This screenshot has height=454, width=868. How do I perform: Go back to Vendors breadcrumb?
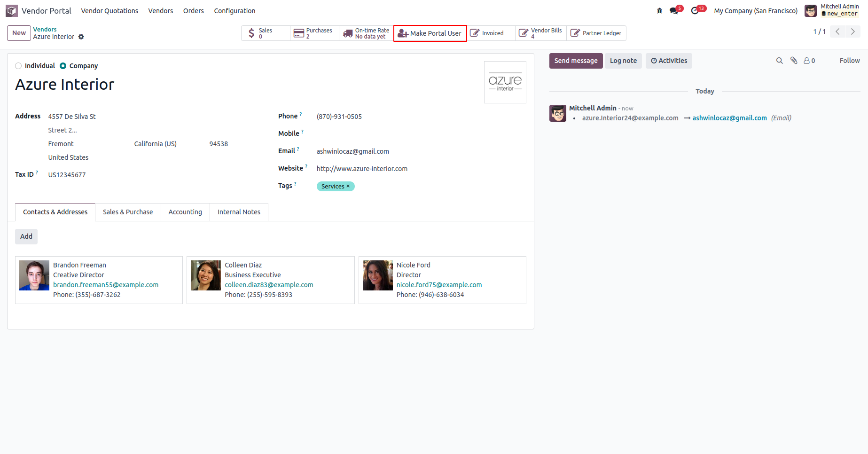(x=45, y=29)
